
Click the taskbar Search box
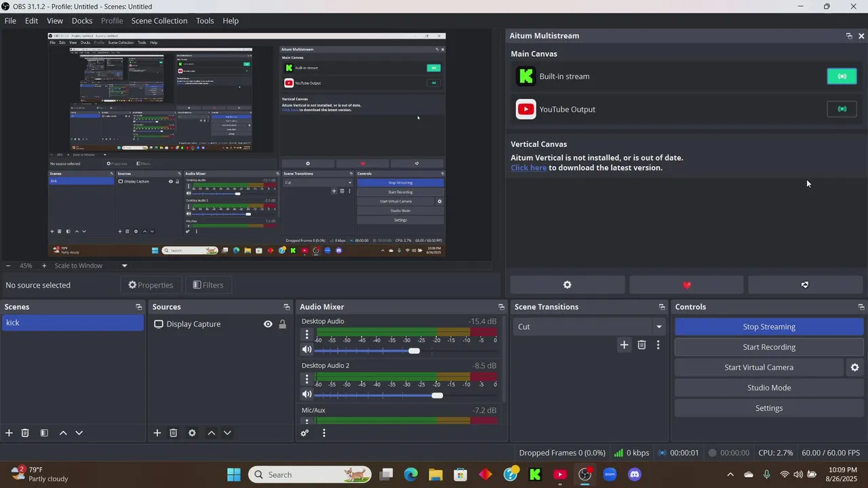point(310,474)
